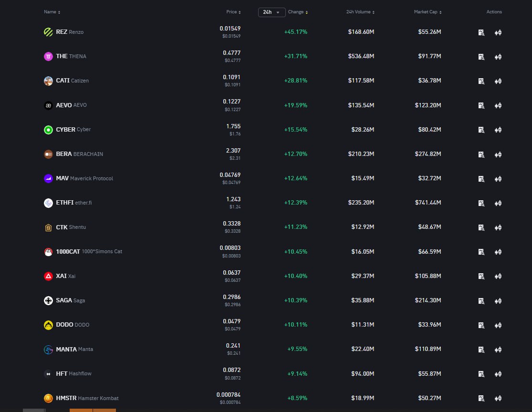Open detail icon for ETHFI row
Image resolution: width=532 pixels, height=412 pixels.
tap(481, 203)
